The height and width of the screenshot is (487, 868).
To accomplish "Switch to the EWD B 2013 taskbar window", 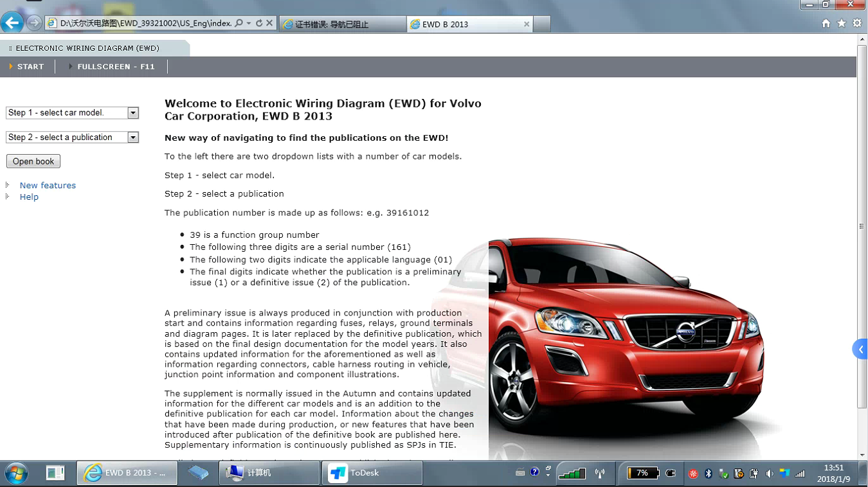I will pos(129,473).
